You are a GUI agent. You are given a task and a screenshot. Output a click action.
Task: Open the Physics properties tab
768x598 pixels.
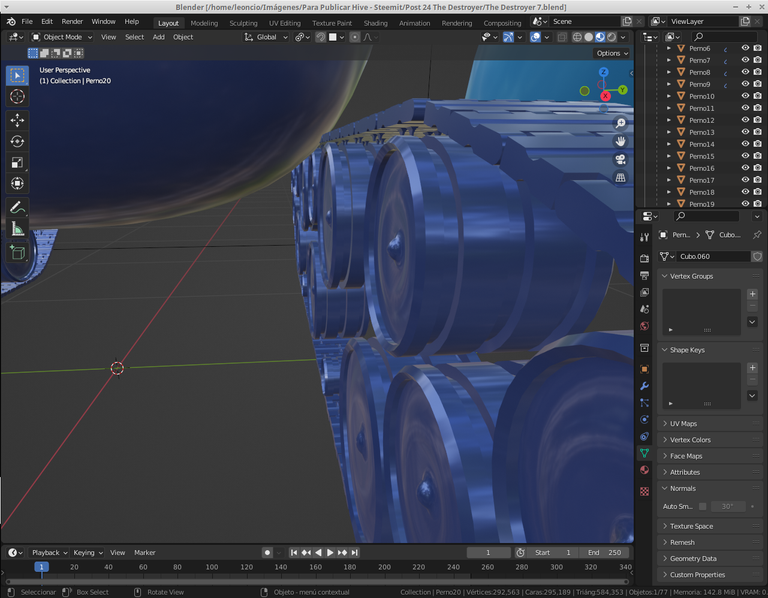click(x=645, y=419)
